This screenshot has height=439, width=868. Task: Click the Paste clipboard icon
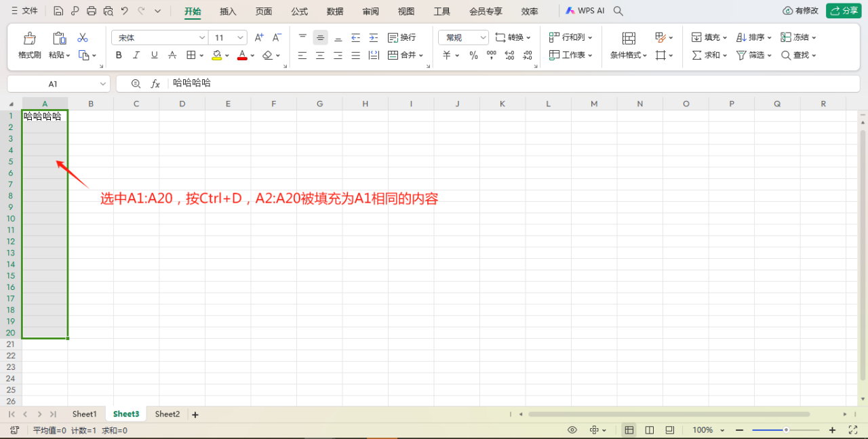60,38
